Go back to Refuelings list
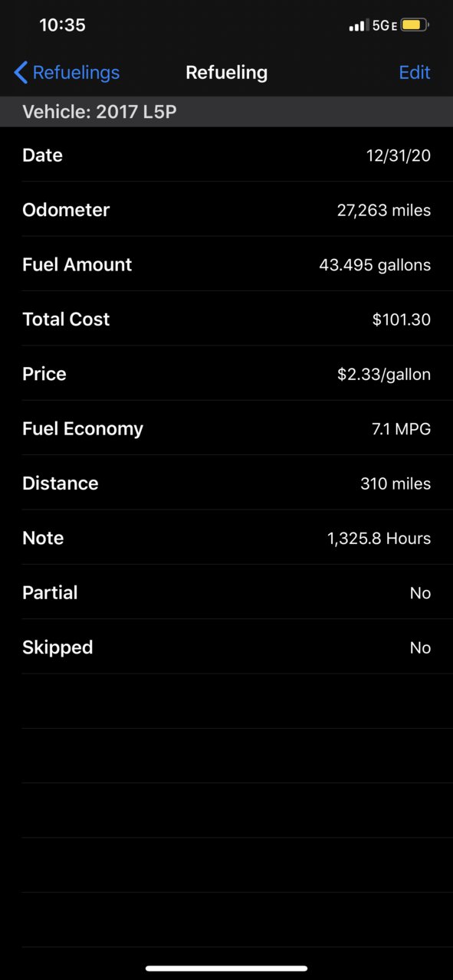Viewport: 453px width, 980px height. pyautogui.click(x=67, y=73)
